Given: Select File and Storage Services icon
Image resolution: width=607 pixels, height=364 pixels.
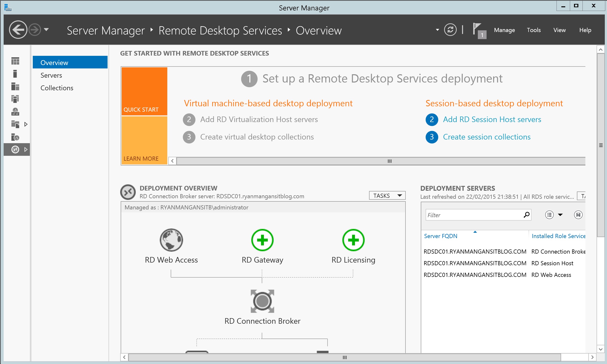Looking at the screenshot, I should (x=15, y=124).
